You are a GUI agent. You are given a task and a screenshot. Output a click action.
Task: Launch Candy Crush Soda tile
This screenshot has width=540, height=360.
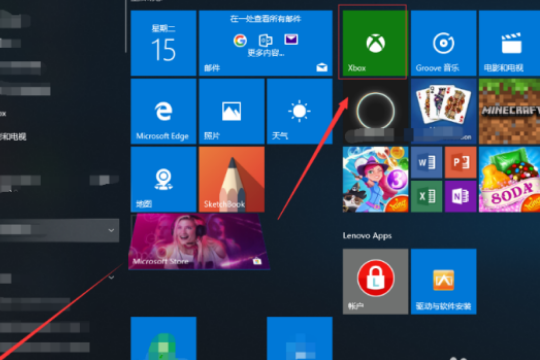(x=509, y=179)
